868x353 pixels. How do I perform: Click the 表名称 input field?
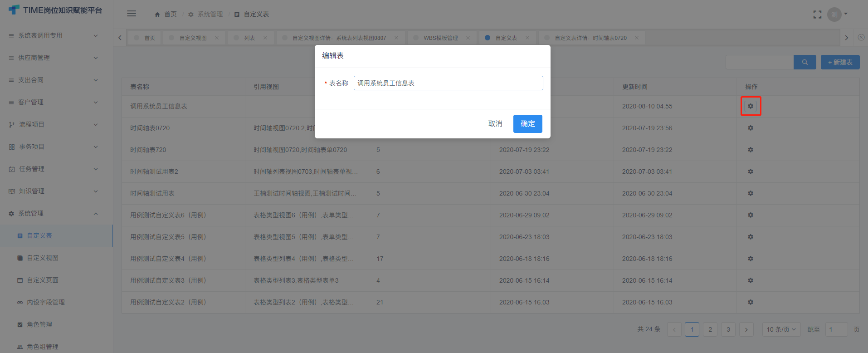(x=448, y=83)
